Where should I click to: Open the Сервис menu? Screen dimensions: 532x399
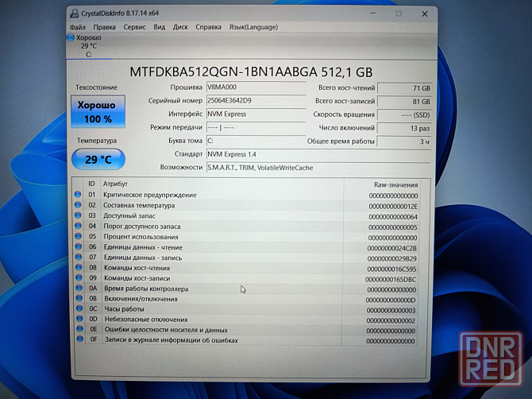pyautogui.click(x=134, y=26)
